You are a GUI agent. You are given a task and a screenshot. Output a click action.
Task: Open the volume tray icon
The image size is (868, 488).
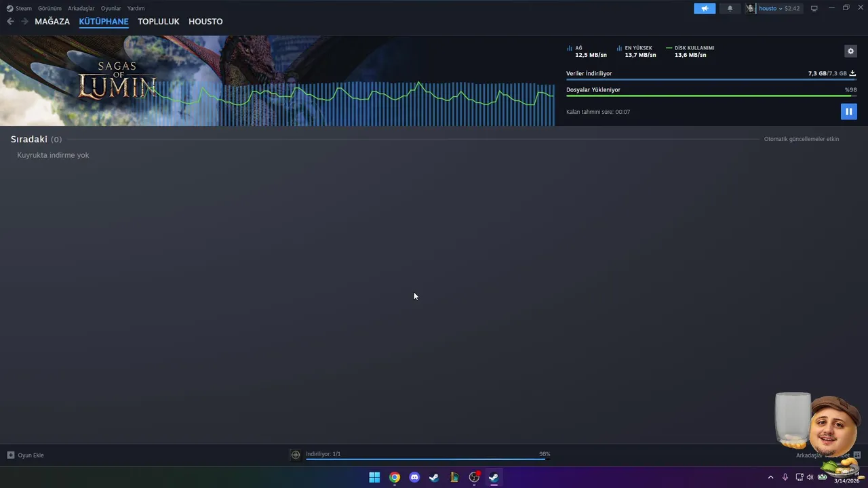point(810,477)
